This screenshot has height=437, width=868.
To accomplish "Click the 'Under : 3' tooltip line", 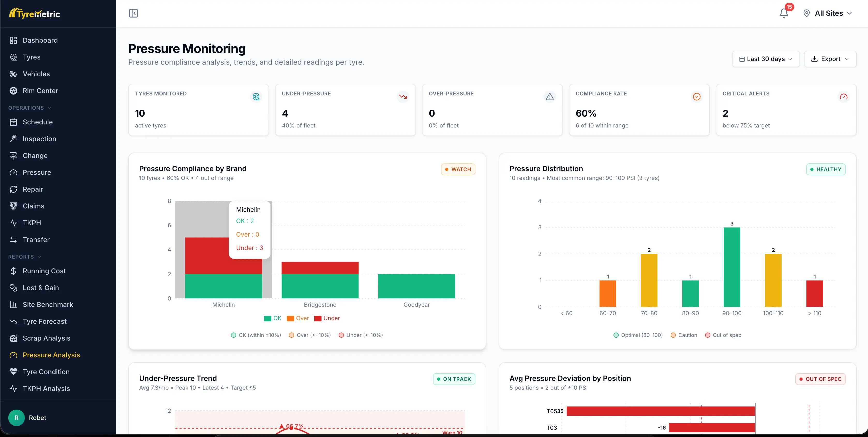I will (x=249, y=248).
